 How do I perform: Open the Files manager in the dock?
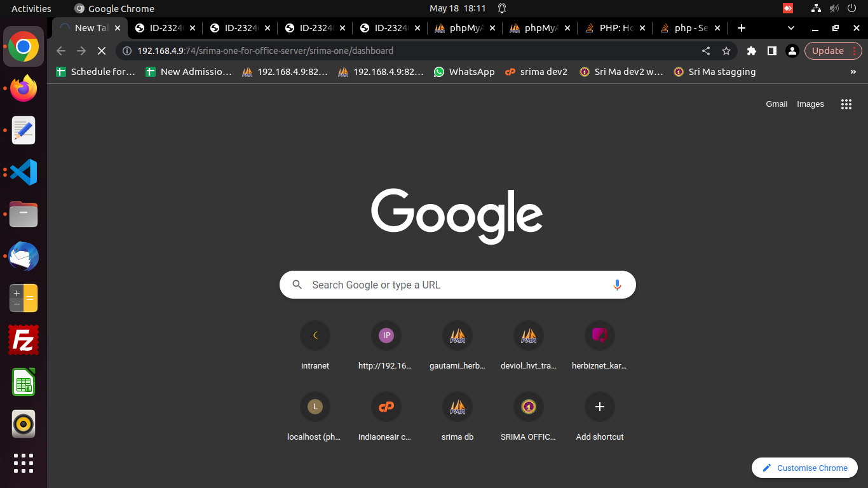[24, 214]
